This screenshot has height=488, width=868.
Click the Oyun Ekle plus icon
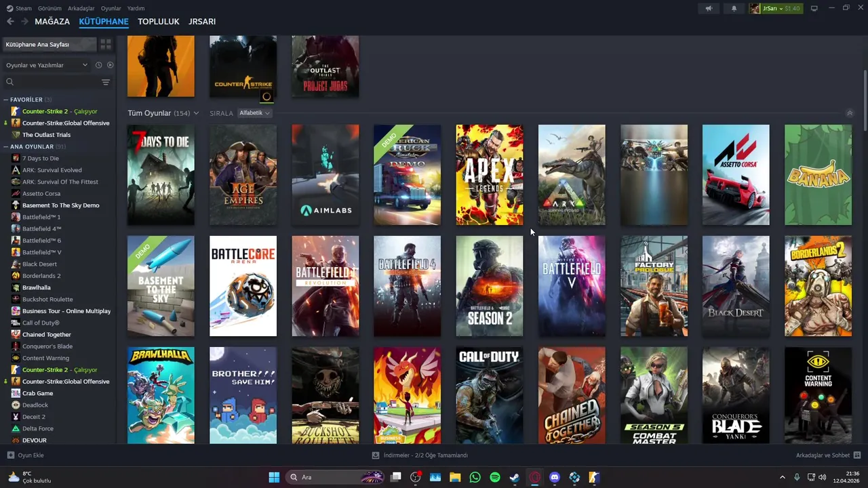[10, 455]
